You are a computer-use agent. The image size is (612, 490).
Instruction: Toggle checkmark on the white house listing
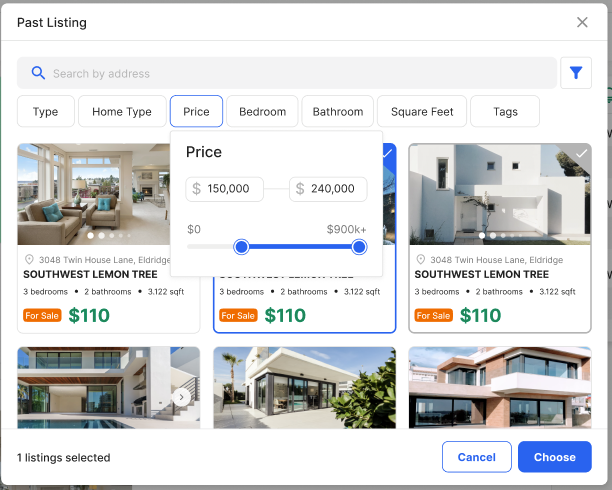click(582, 153)
